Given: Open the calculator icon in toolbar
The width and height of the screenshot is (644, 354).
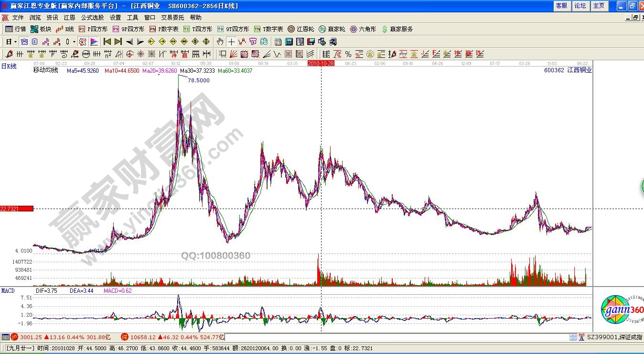Looking at the screenshot, I should pyautogui.click(x=289, y=42).
